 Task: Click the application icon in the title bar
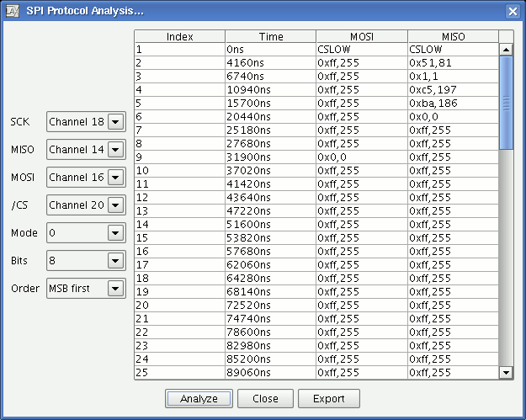[x=12, y=11]
